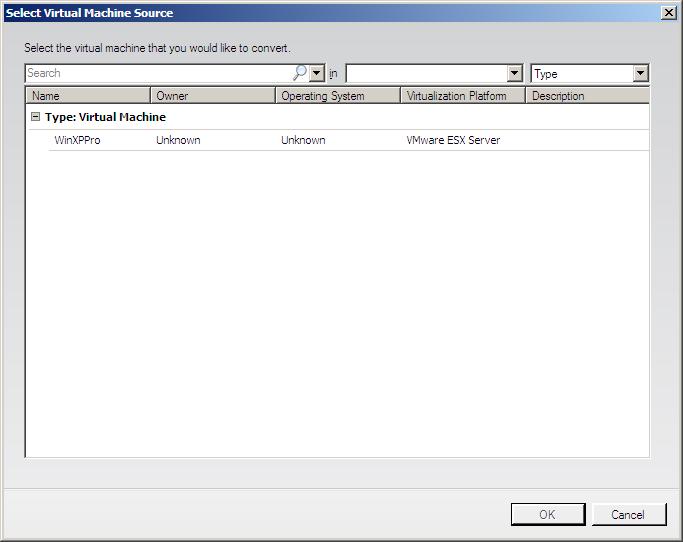683x542 pixels.
Task: Collapse the Type: Virtual Machine group
Action: pos(36,117)
